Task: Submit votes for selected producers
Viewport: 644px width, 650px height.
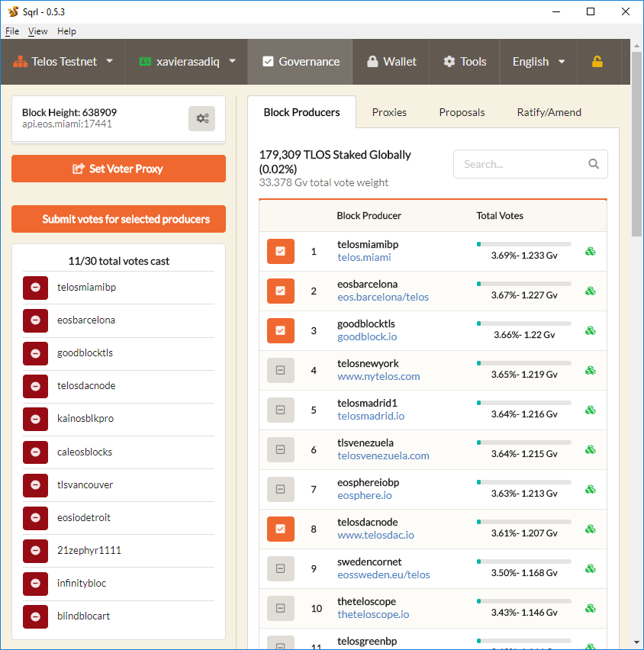Action: click(x=118, y=219)
